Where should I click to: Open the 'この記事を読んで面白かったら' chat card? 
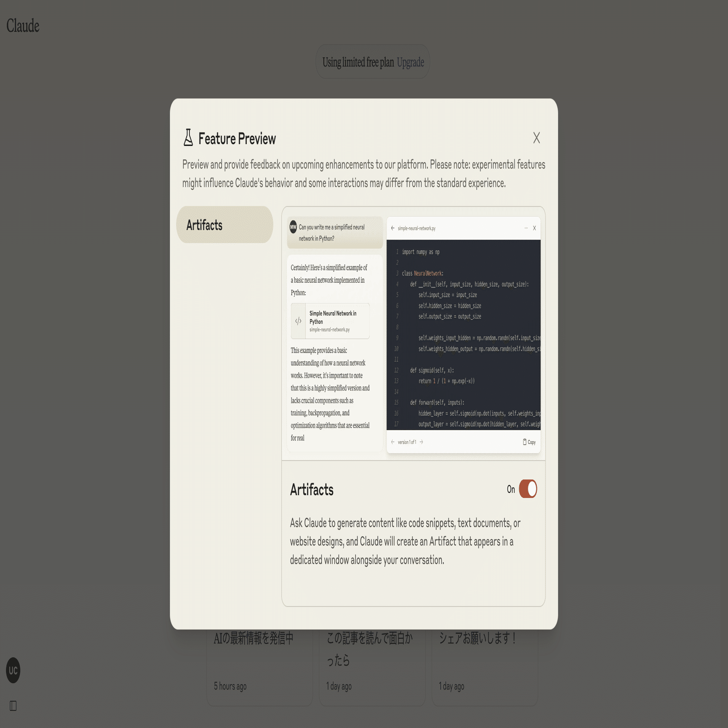click(x=372, y=667)
